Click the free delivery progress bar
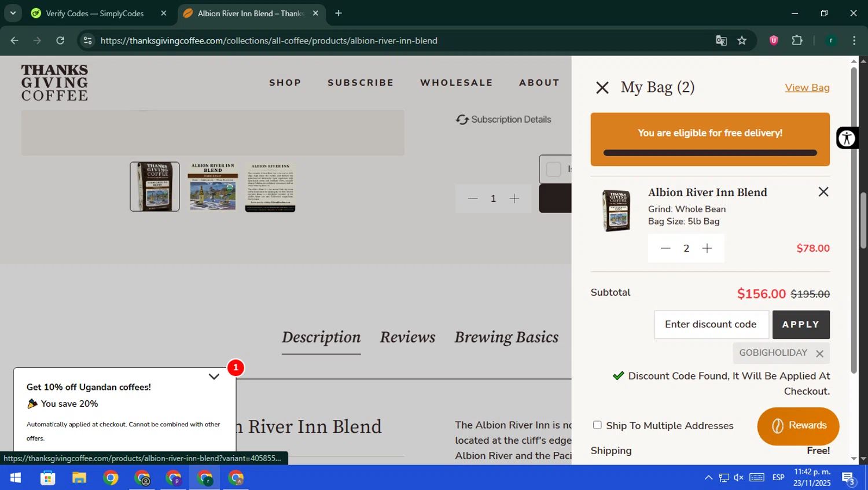This screenshot has width=868, height=490. 710,153
